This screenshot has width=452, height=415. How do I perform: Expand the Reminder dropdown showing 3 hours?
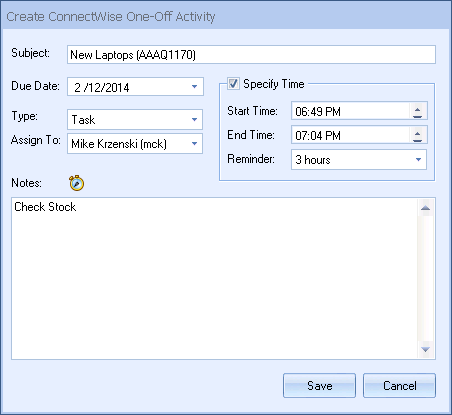[x=418, y=160]
